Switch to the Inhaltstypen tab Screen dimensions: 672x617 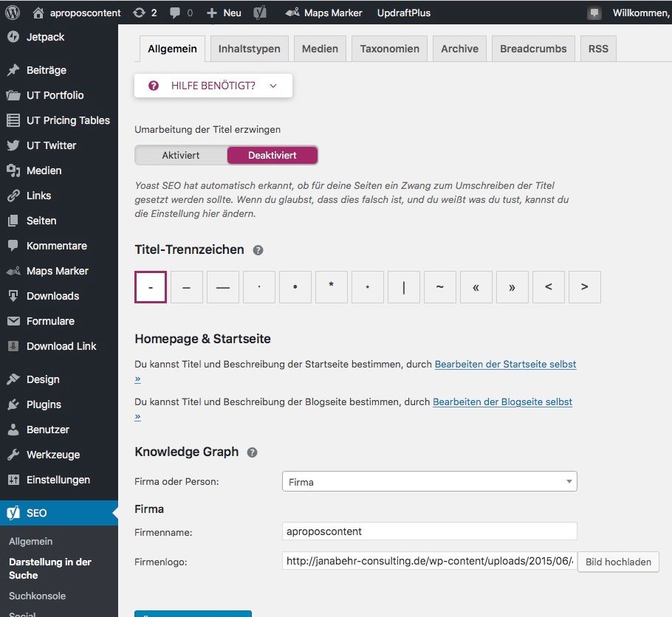click(249, 49)
